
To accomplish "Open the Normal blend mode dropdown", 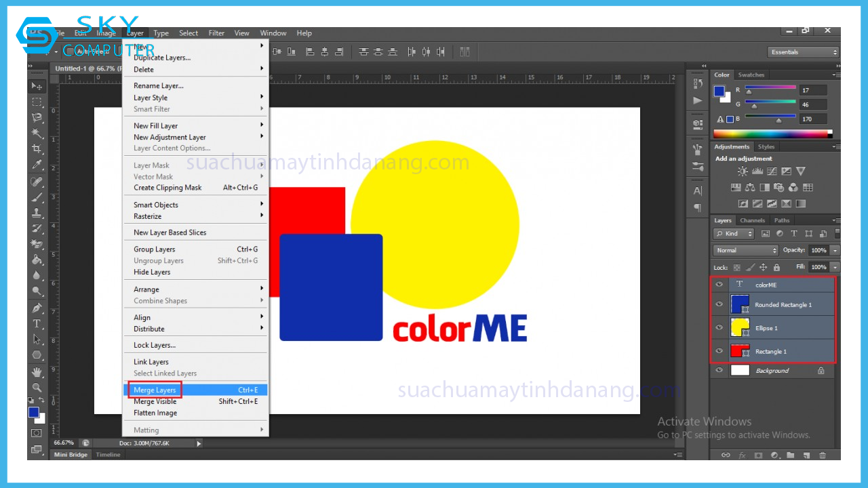I will (745, 250).
